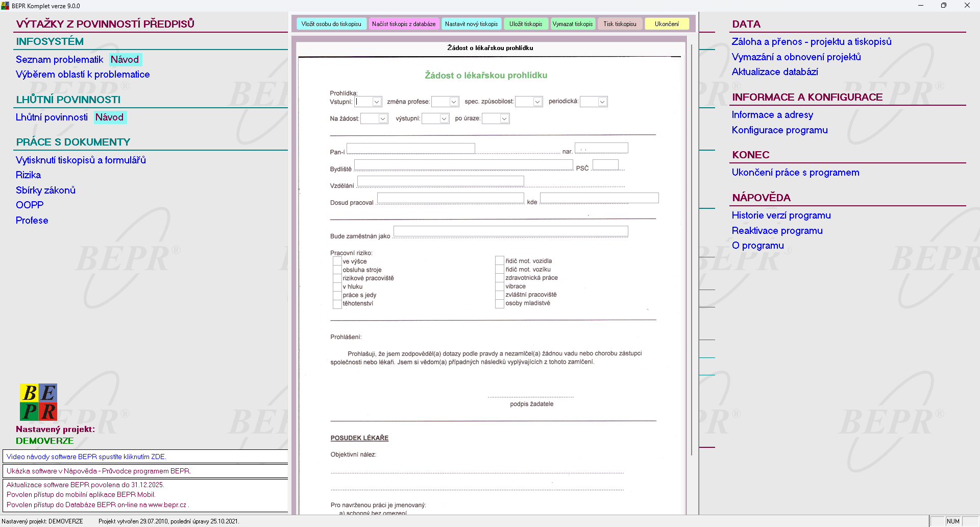Click the 'kde' input field
980x527 pixels.
tap(600, 198)
